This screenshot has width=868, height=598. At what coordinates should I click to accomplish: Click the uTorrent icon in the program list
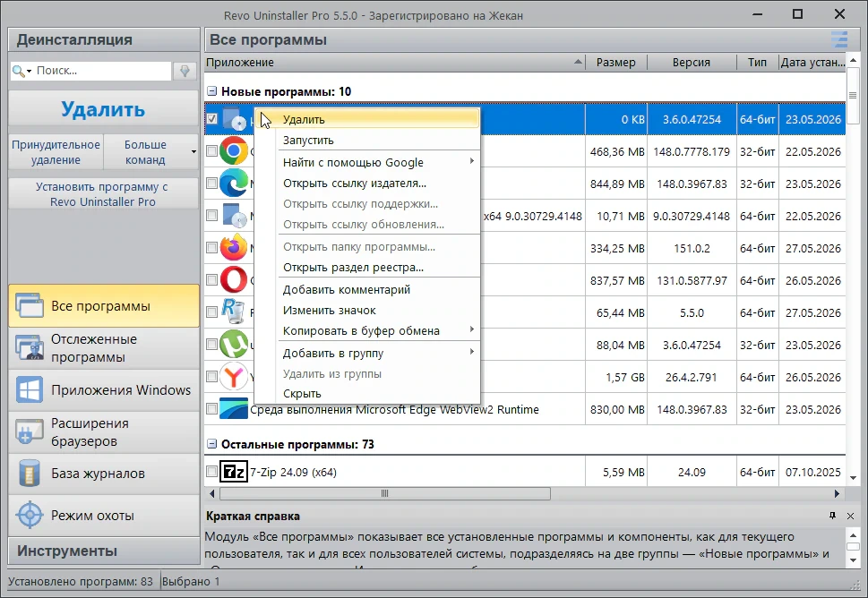[x=234, y=344]
